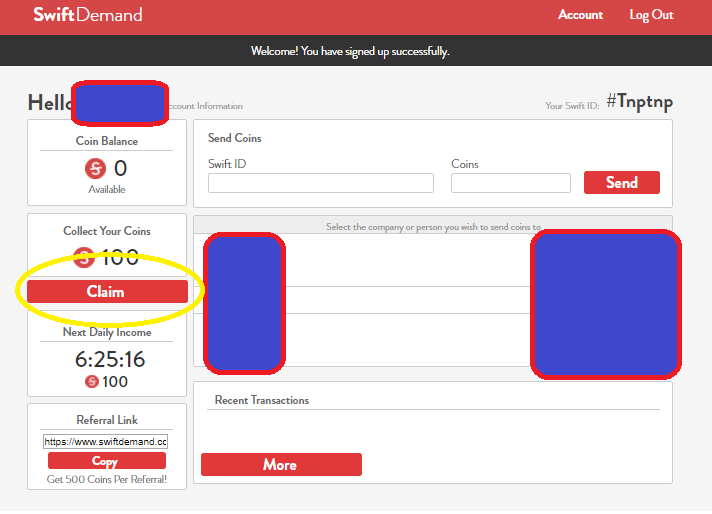
Task: Click the Coin Balance value 0
Action: click(x=120, y=168)
